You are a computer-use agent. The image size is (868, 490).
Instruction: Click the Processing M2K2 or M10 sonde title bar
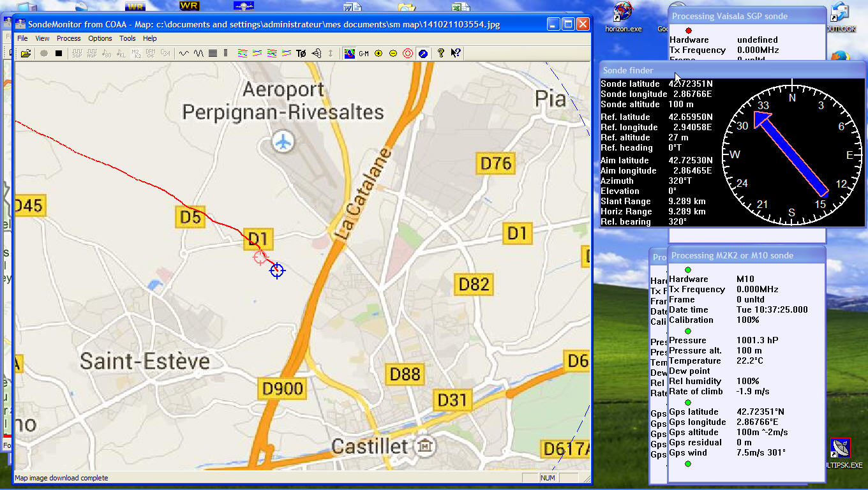tap(747, 255)
